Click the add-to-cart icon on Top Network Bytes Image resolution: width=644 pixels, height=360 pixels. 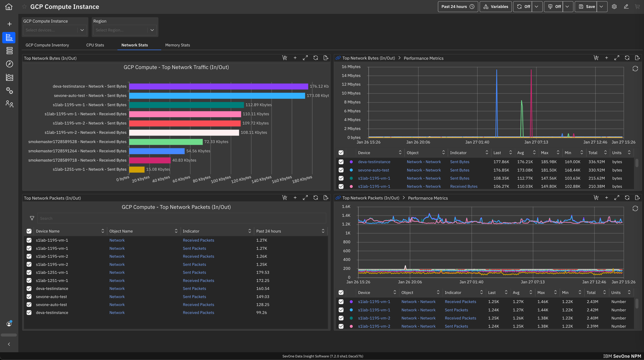pyautogui.click(x=285, y=58)
